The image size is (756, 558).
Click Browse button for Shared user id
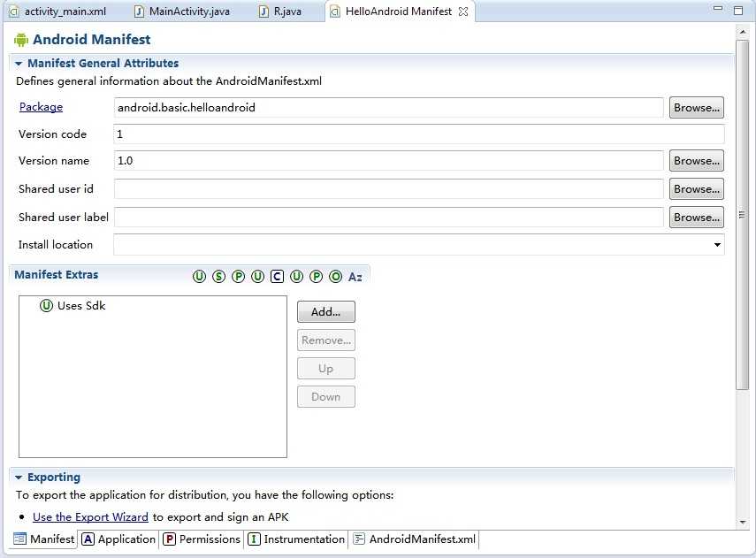696,189
